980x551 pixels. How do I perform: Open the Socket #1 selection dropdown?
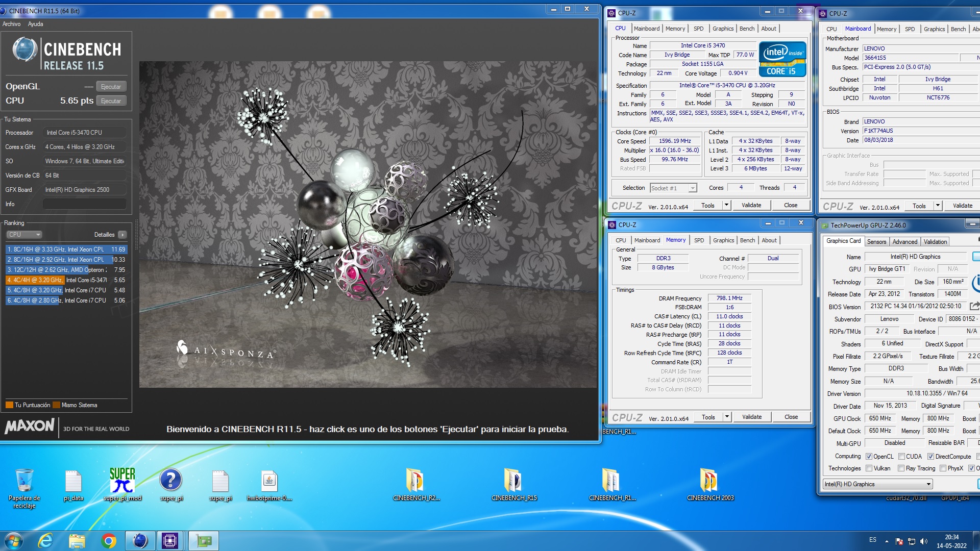coord(673,188)
